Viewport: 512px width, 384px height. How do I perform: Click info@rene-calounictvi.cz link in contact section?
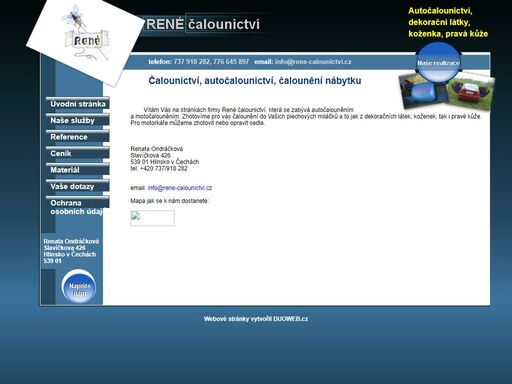tap(180, 188)
